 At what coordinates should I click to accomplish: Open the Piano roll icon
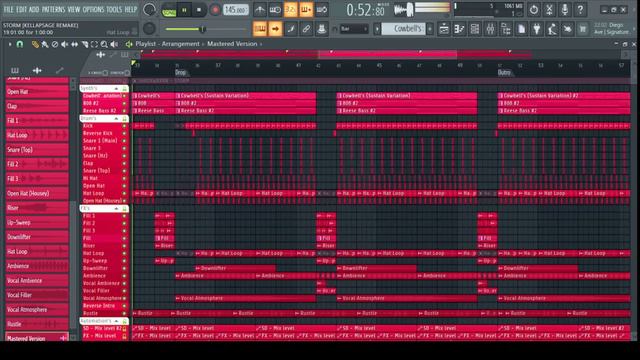460,29
